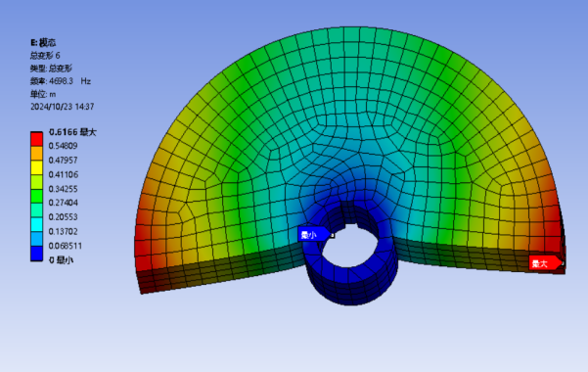Click the orange band in the legend

37,153
